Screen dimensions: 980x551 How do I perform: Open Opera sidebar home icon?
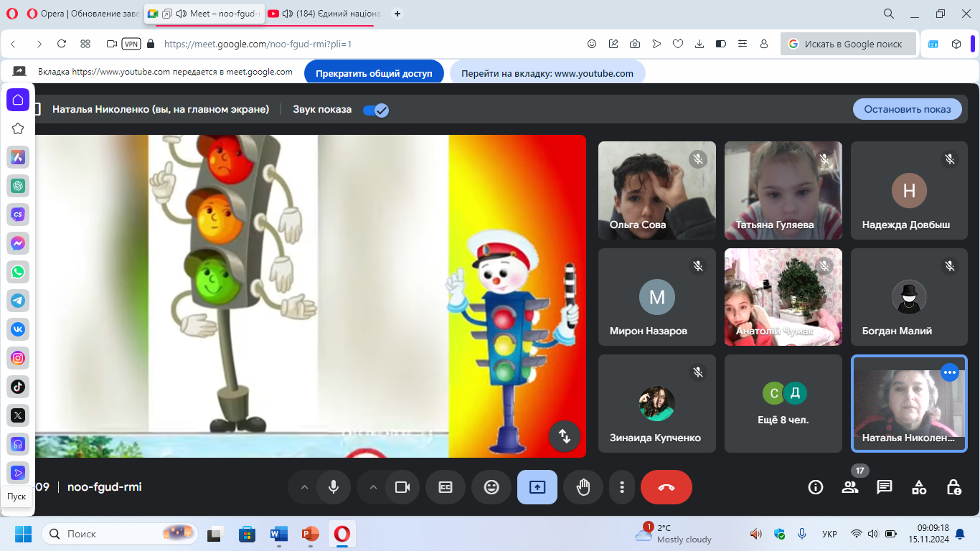click(18, 100)
